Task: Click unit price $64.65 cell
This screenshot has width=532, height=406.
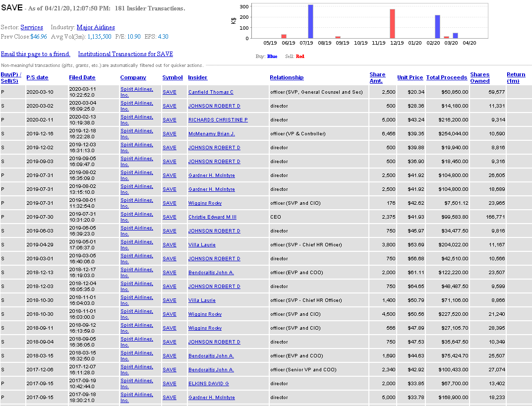Action: 411,286
